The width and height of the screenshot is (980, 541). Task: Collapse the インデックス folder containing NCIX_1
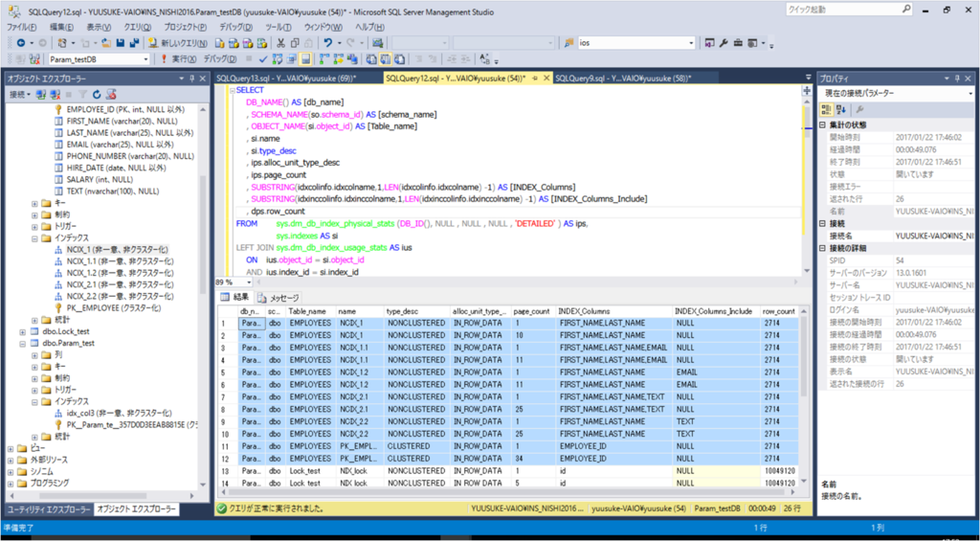[35, 238]
